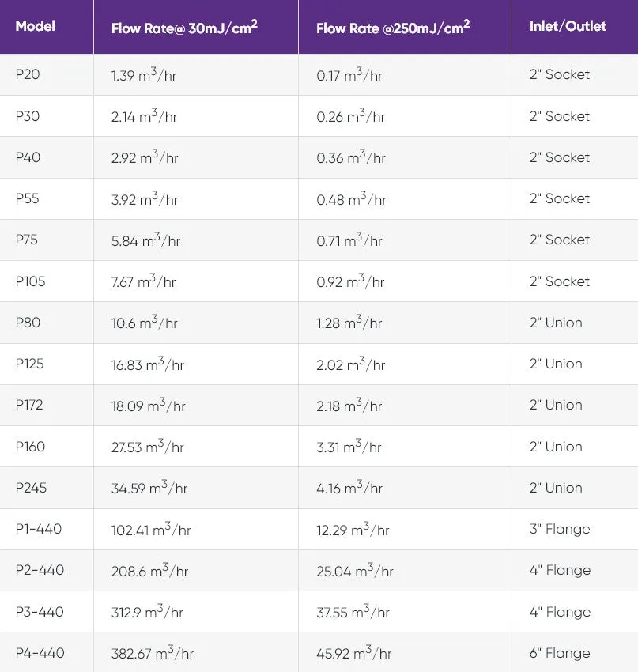Screen dimensions: 638x672
Task: Select the P30 model row
Action: 319,116
